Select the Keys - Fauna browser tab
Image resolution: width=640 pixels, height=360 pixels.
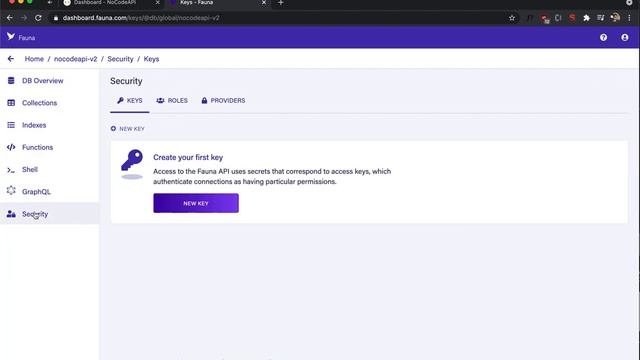196,3
